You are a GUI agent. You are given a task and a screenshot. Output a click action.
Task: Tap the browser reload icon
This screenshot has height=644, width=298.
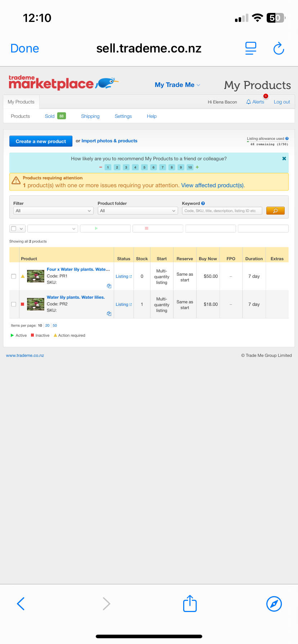(279, 49)
